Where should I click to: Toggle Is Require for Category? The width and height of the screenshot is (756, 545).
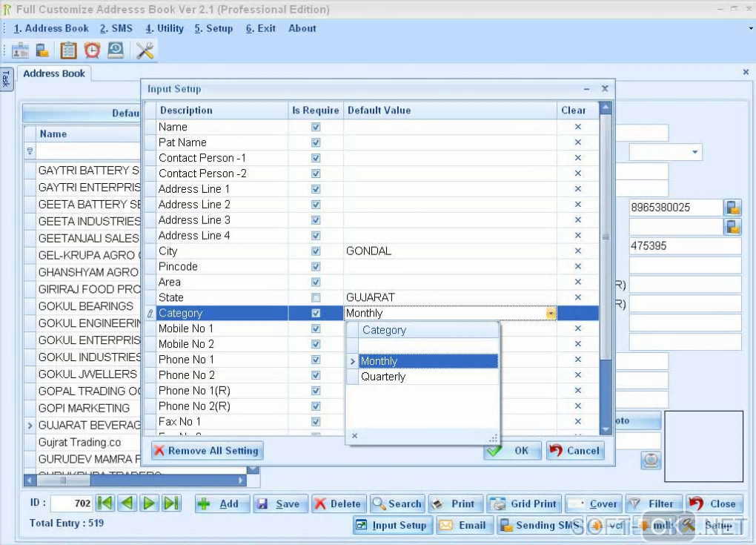click(x=316, y=313)
